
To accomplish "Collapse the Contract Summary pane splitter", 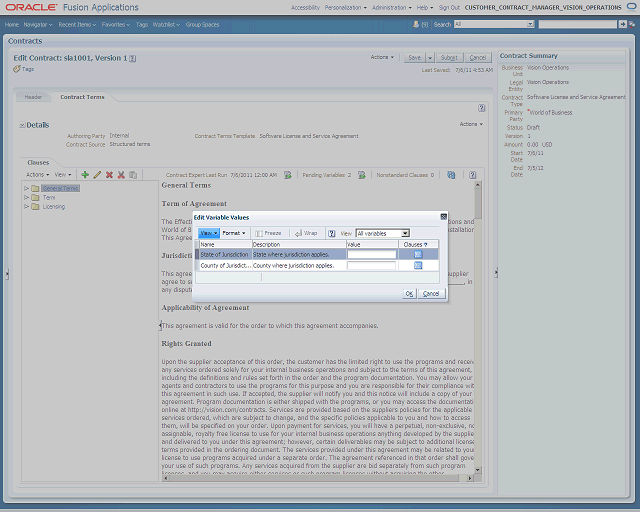I will (x=496, y=272).
